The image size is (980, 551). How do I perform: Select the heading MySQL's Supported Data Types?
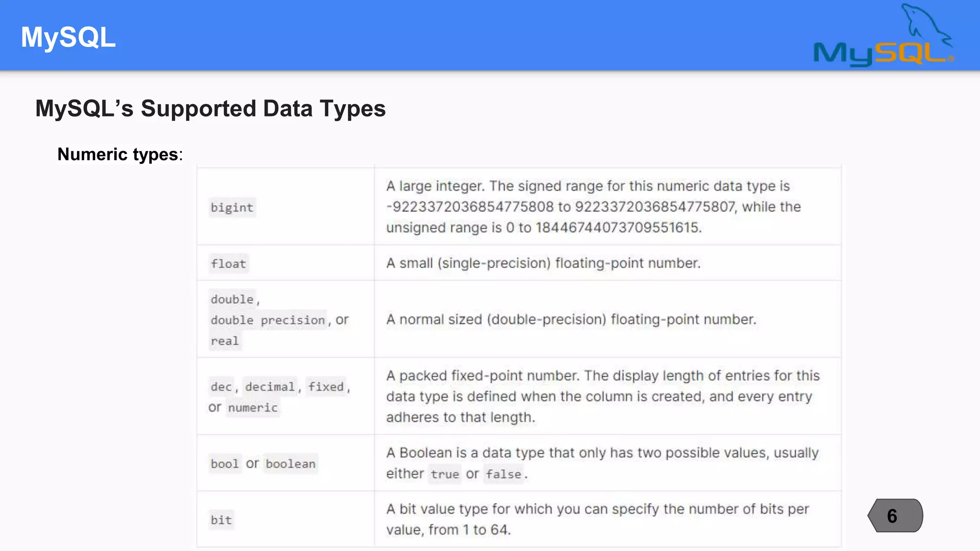pyautogui.click(x=211, y=108)
